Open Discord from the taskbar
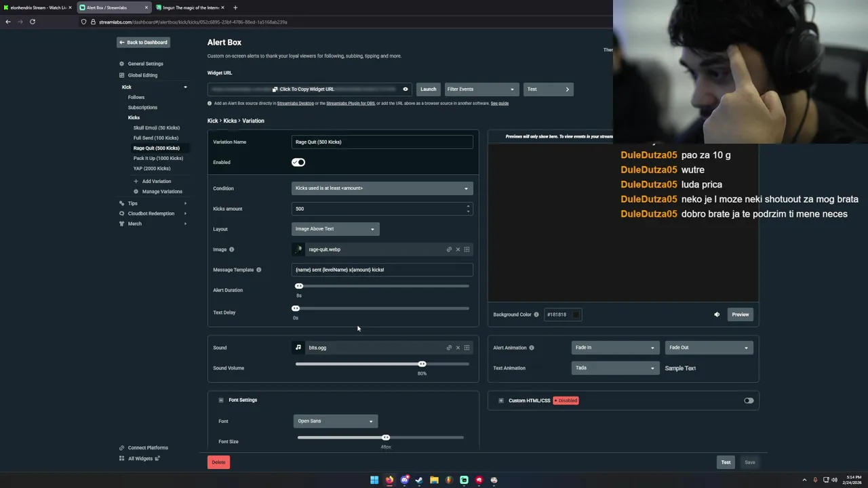 pyautogui.click(x=404, y=480)
